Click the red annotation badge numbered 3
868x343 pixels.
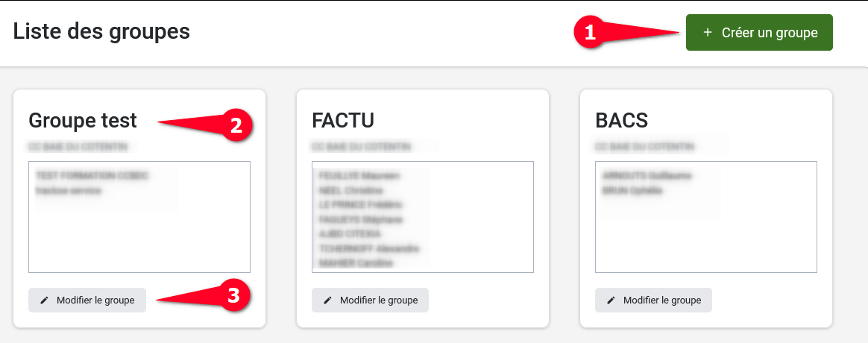(233, 296)
